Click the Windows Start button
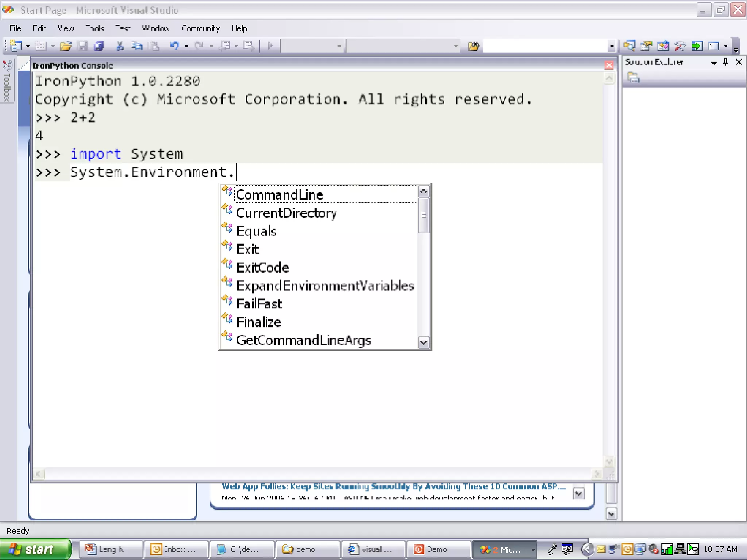Image resolution: width=747 pixels, height=560 pixels. coord(35,549)
